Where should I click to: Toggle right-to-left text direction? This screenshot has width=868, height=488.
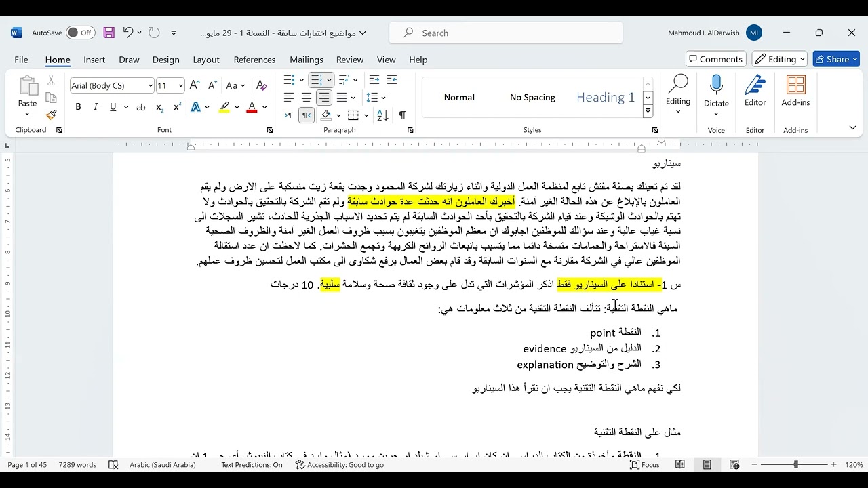coord(307,115)
